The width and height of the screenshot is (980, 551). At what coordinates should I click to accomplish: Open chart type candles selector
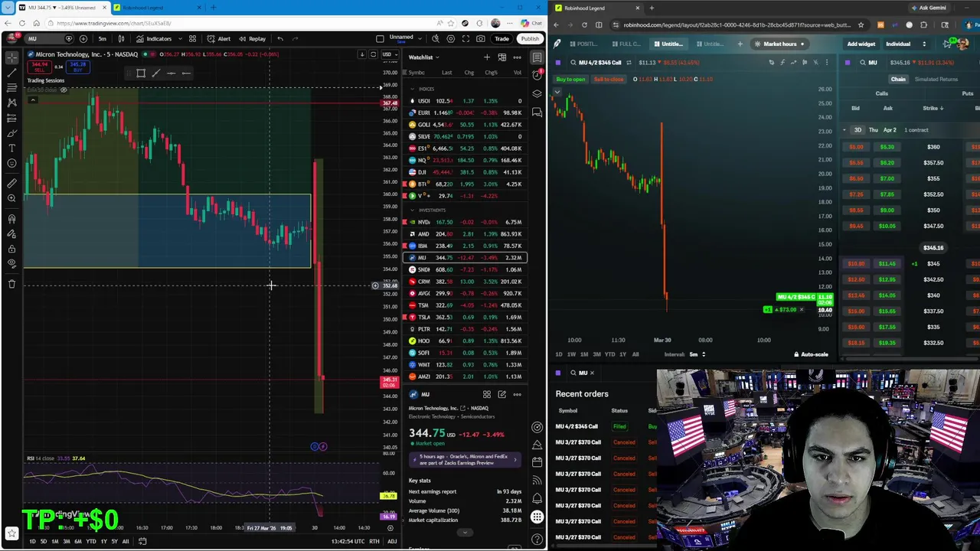pos(121,38)
